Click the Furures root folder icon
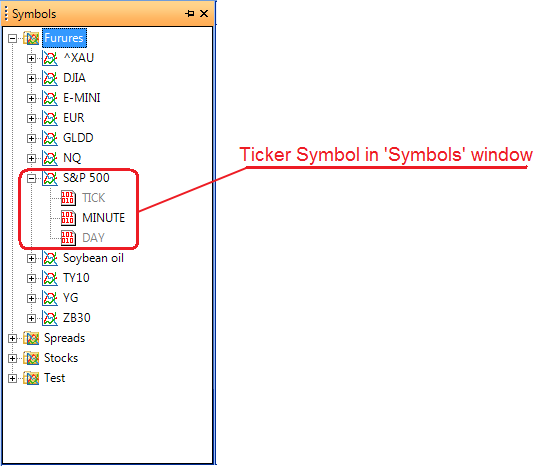The image size is (545, 466). (x=31, y=38)
